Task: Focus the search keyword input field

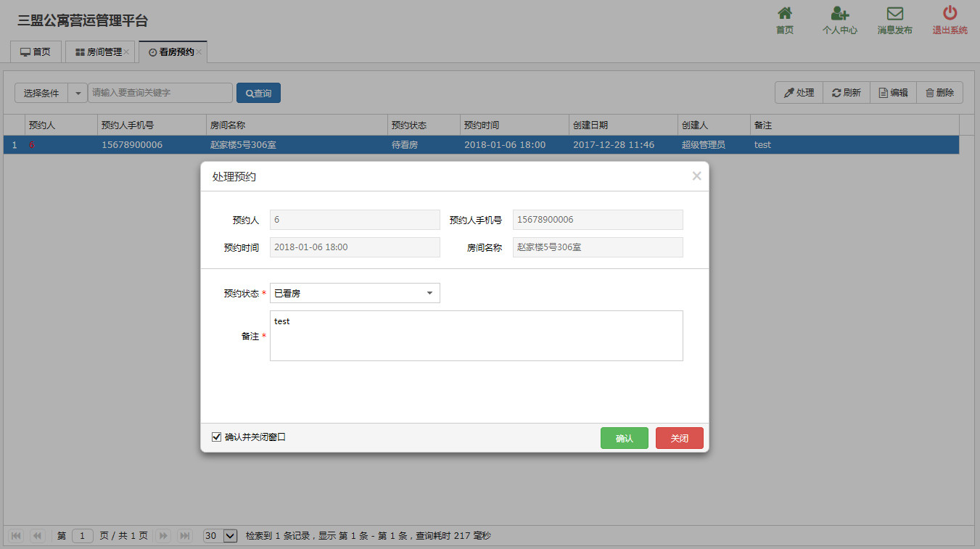Action: (160, 93)
